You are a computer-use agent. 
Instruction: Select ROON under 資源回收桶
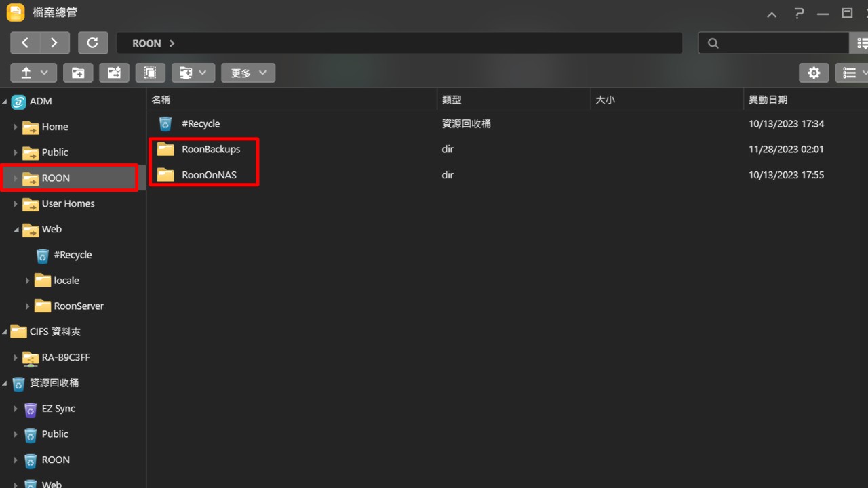point(56,460)
